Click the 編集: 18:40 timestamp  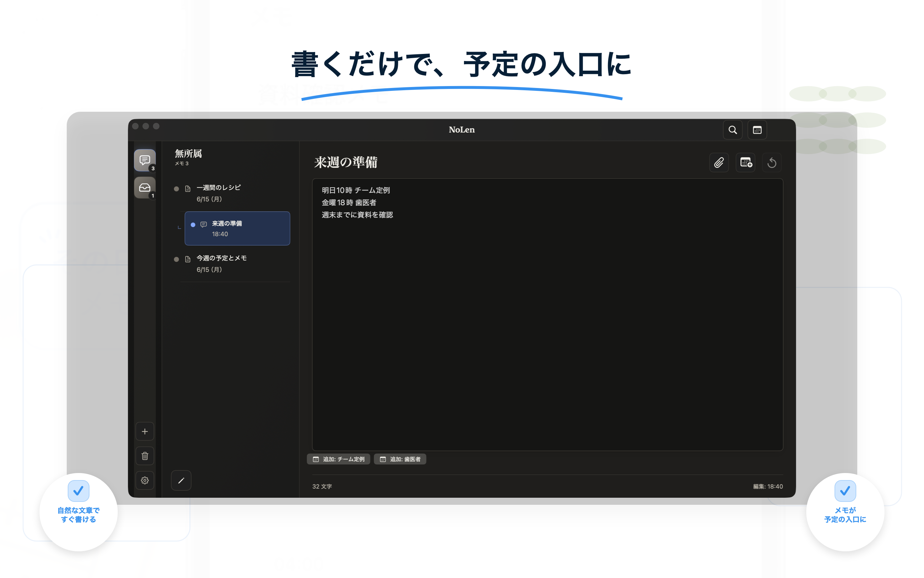click(x=768, y=486)
